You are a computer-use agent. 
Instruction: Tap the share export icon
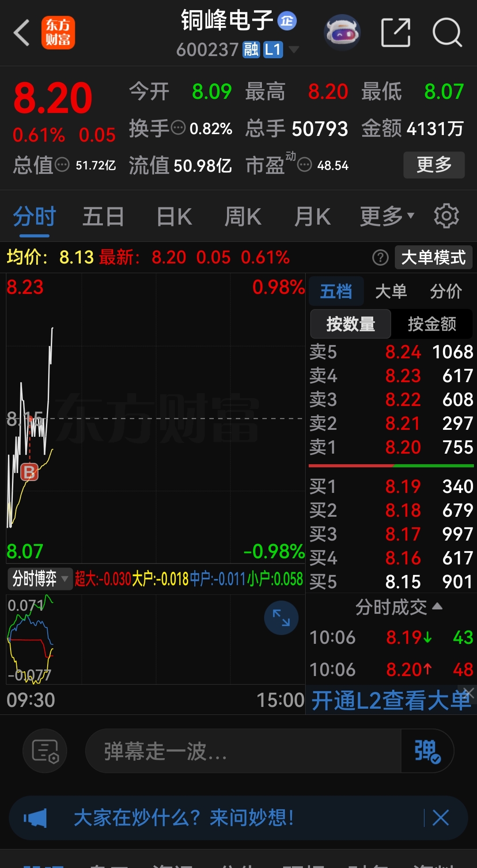pos(396,33)
